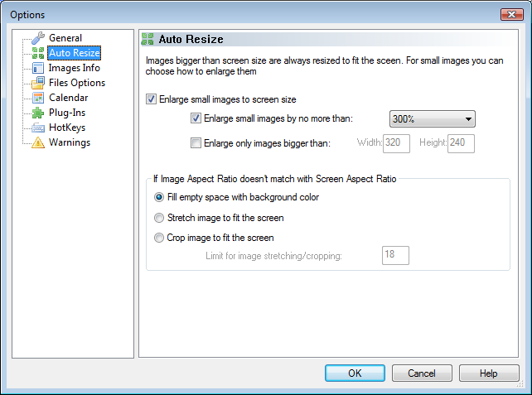Viewport: 532px width, 395px height.
Task: Choose Stretch image to fit the screen
Action: [x=159, y=218]
